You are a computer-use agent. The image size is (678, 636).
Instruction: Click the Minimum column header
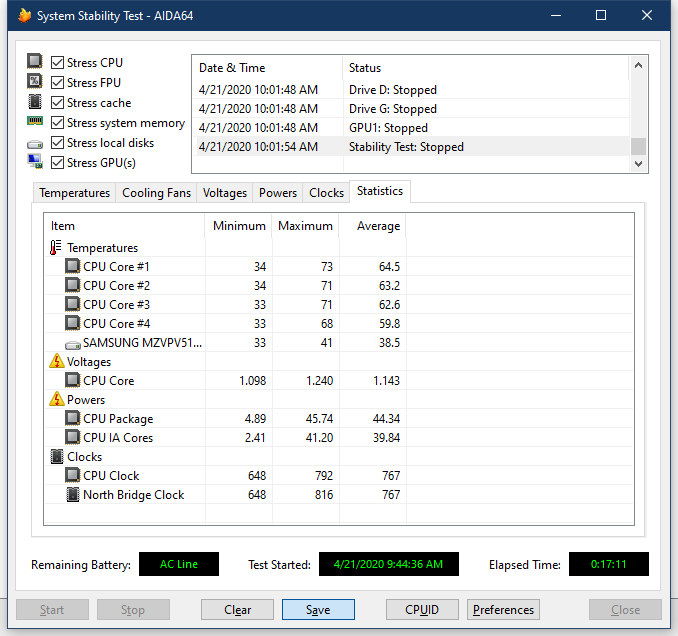pos(238,226)
